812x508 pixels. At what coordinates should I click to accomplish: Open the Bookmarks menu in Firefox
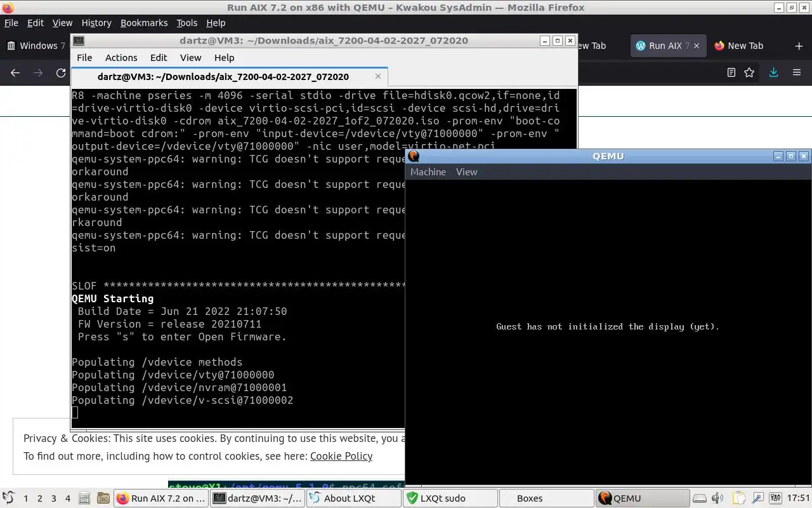point(144,23)
